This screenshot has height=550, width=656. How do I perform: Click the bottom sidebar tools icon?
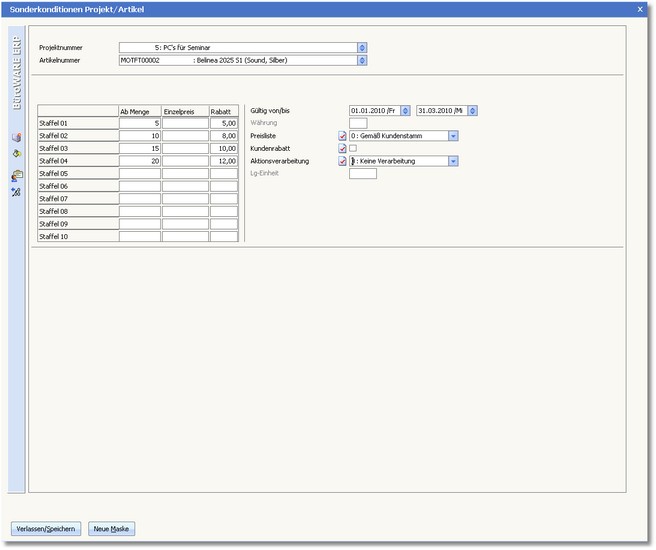click(16, 191)
